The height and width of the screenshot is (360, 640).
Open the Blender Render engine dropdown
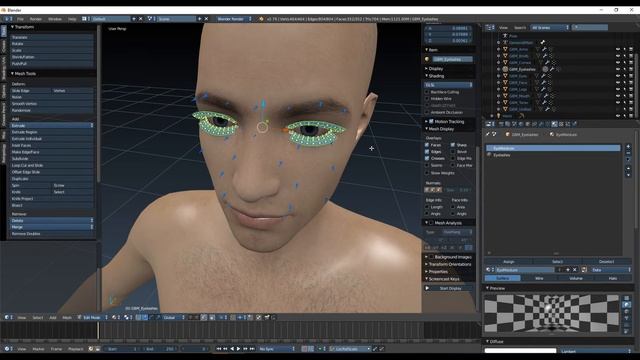point(234,19)
